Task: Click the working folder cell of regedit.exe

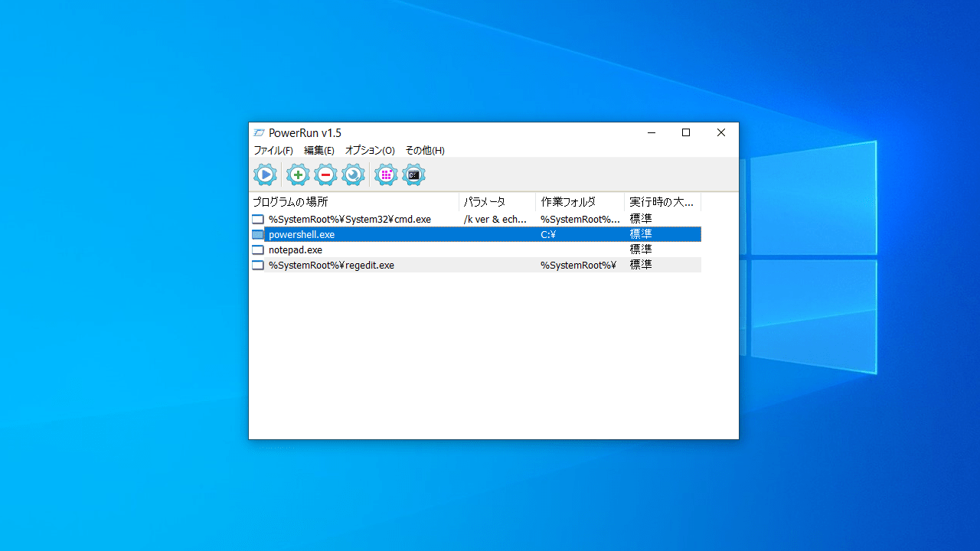Action: [578, 266]
